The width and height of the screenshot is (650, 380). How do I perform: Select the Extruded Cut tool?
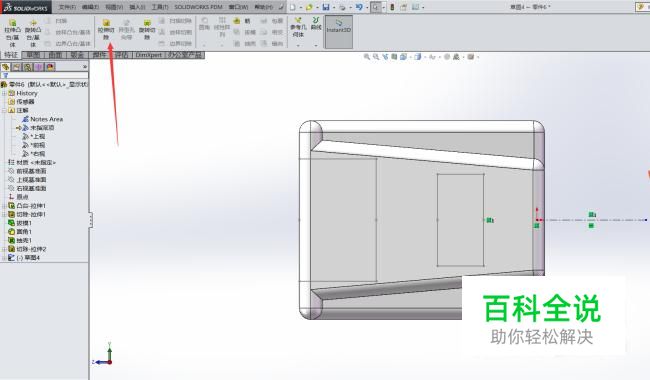[x=106, y=29]
